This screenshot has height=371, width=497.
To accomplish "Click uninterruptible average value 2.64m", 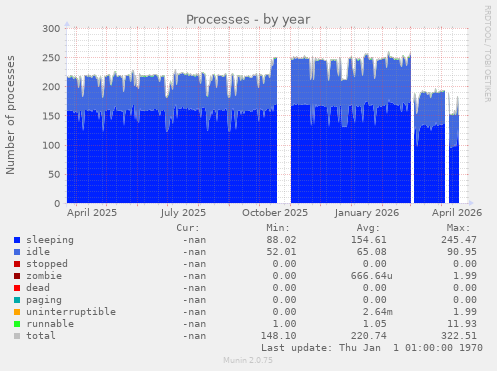I will click(x=378, y=312).
